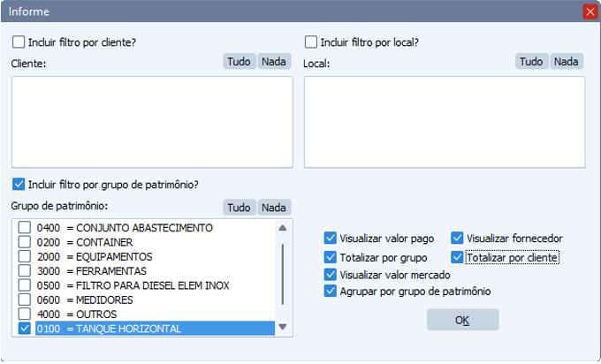Uncheck the 0100 TANQUE HORIZONTAL group
This screenshot has height=364, width=601.
25,329
